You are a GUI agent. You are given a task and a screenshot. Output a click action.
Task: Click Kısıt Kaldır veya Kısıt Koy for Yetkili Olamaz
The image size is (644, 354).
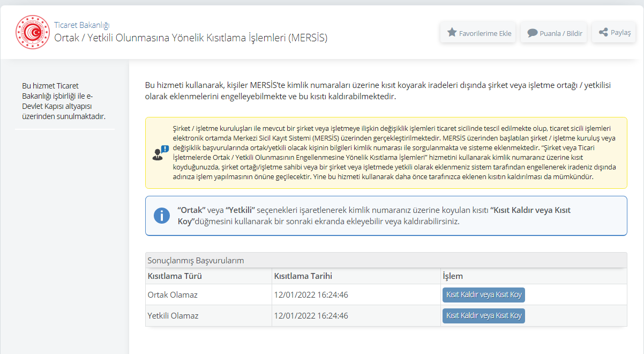coord(484,315)
